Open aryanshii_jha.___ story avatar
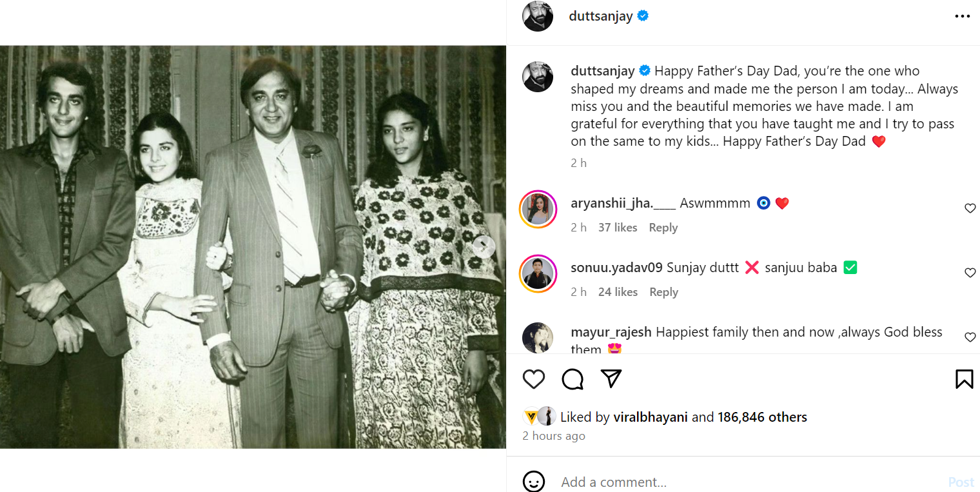This screenshot has width=980, height=492. (x=538, y=209)
